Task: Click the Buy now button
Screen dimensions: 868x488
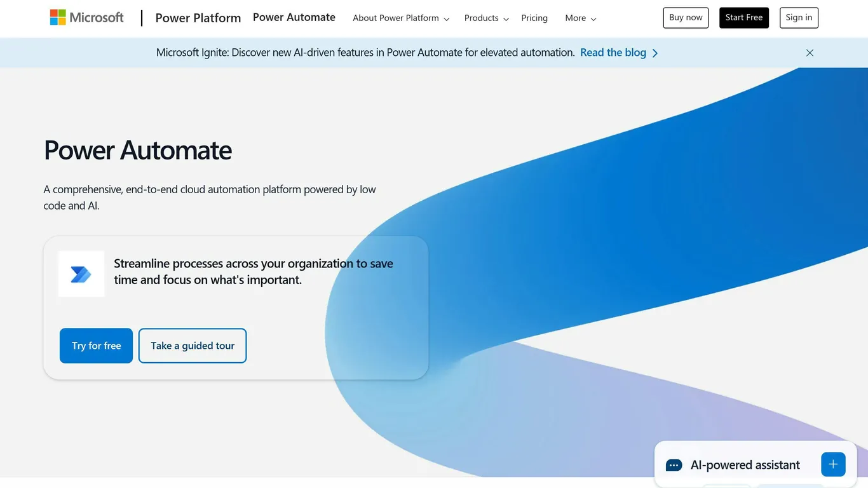Action: click(x=686, y=18)
